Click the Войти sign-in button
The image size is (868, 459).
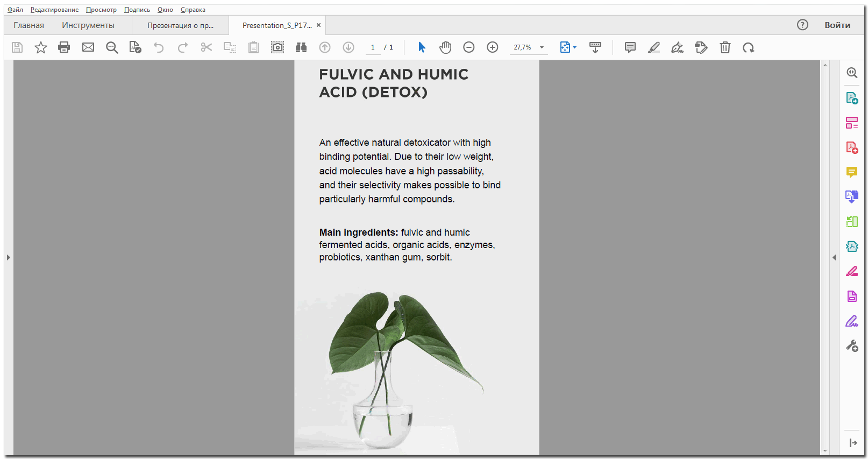coord(837,25)
